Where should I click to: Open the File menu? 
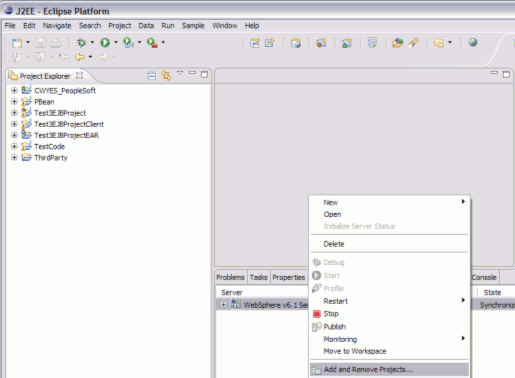click(10, 26)
